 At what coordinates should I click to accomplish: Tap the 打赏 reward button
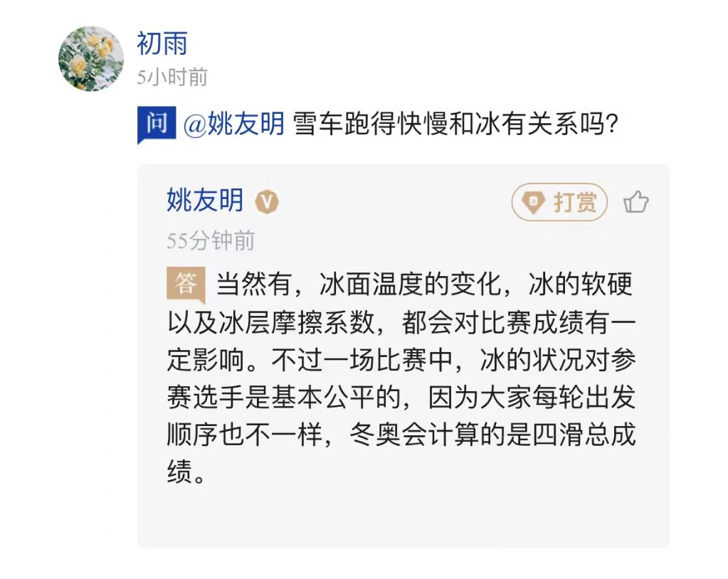(x=559, y=203)
